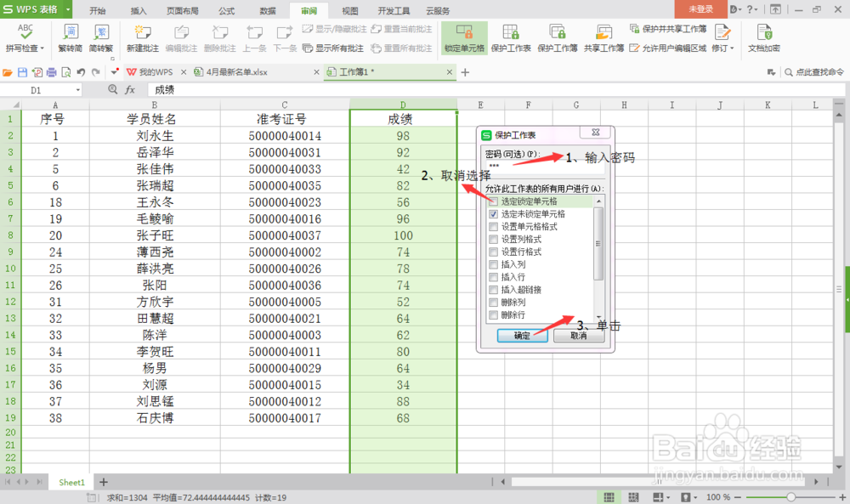
Task: Click the 未登录 login button
Action: tap(700, 9)
